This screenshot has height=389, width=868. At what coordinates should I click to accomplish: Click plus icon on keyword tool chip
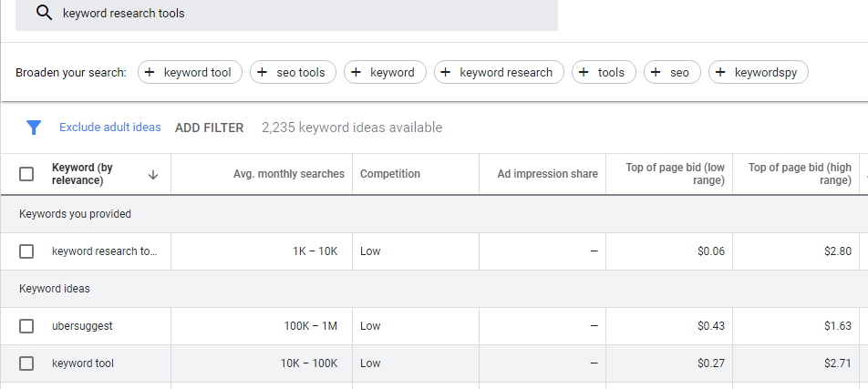pyautogui.click(x=150, y=72)
